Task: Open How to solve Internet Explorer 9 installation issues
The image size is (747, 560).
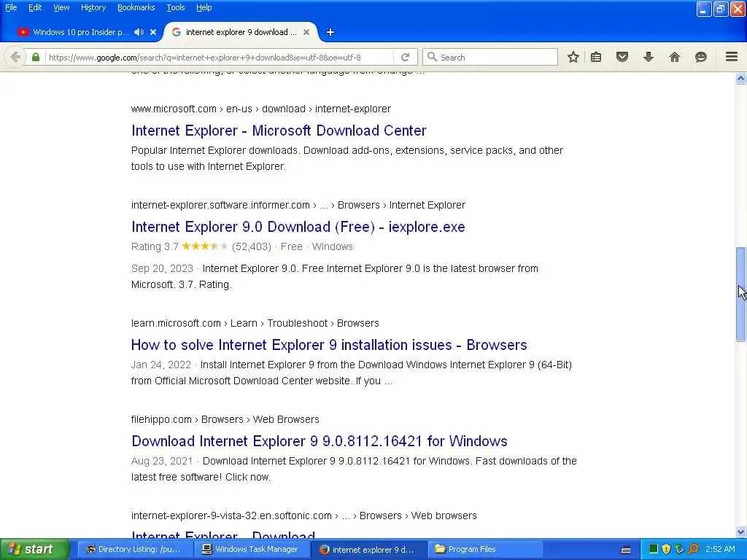Action: pos(329,345)
